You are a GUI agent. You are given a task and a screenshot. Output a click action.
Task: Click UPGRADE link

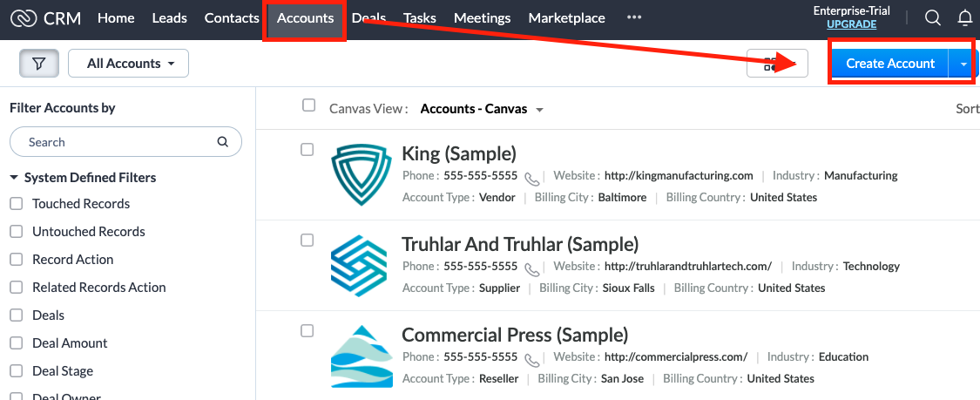click(851, 24)
